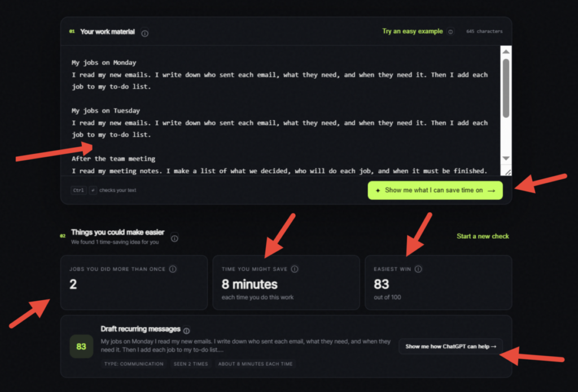Click the green 83 score badge
This screenshot has width=578, height=392.
tap(81, 346)
